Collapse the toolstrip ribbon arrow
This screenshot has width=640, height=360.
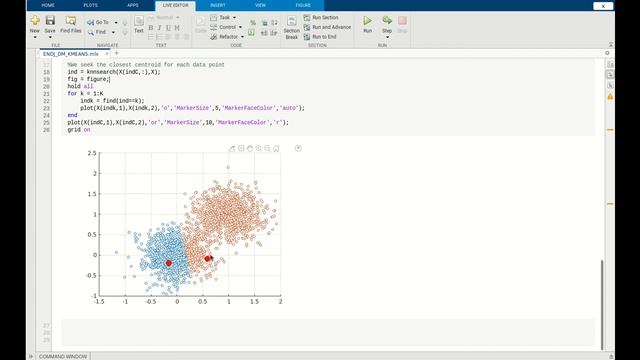tap(611, 44)
